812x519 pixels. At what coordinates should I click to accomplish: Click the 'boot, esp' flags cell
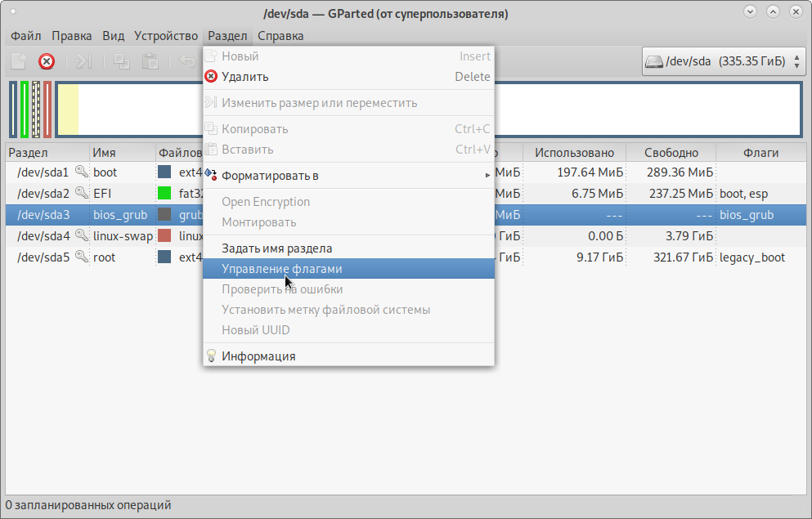point(743,194)
